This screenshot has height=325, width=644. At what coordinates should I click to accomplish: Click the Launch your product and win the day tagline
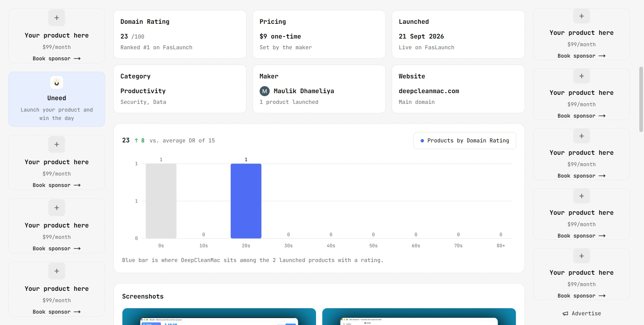[57, 114]
